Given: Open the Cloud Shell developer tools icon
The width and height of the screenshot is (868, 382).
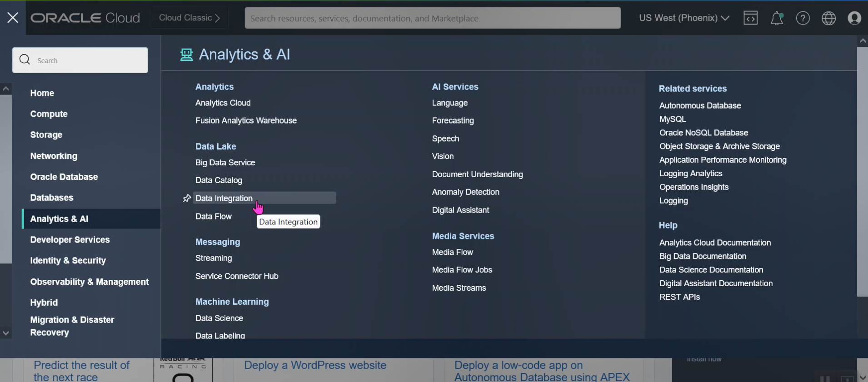Looking at the screenshot, I should [750, 18].
